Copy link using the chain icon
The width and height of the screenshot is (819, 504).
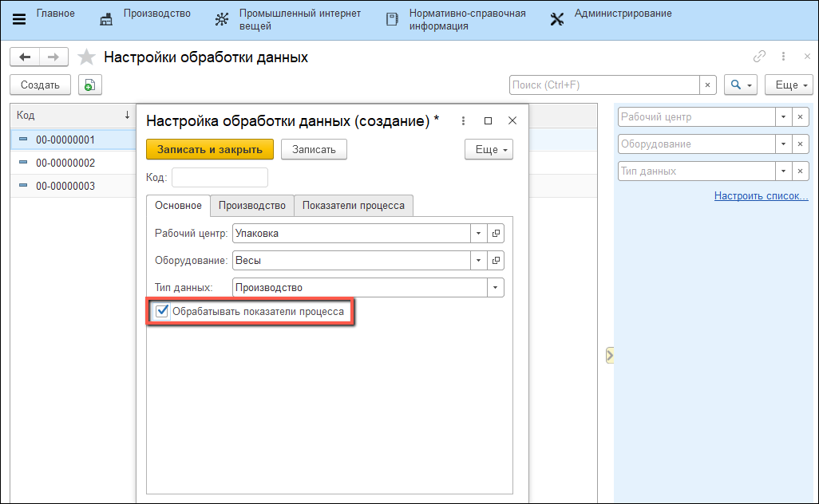pyautogui.click(x=759, y=57)
